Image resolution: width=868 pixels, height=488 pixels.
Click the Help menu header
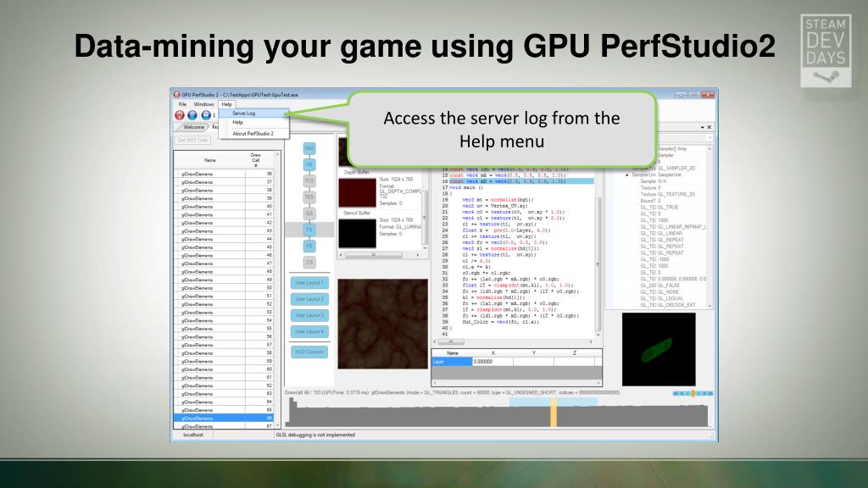click(227, 104)
